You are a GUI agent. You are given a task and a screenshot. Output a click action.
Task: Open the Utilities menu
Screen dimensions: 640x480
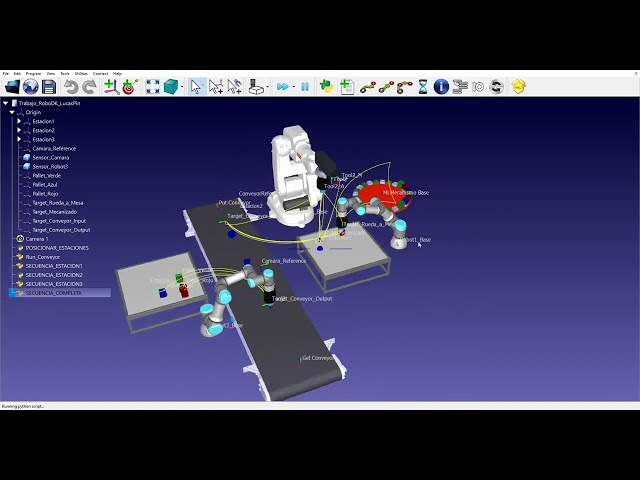pyautogui.click(x=81, y=73)
